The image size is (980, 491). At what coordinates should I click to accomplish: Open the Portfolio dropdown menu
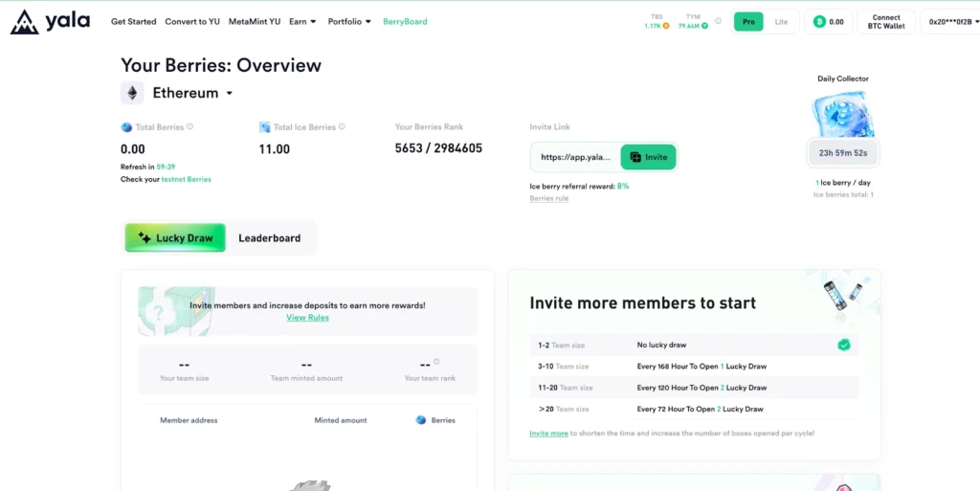[x=349, y=21]
